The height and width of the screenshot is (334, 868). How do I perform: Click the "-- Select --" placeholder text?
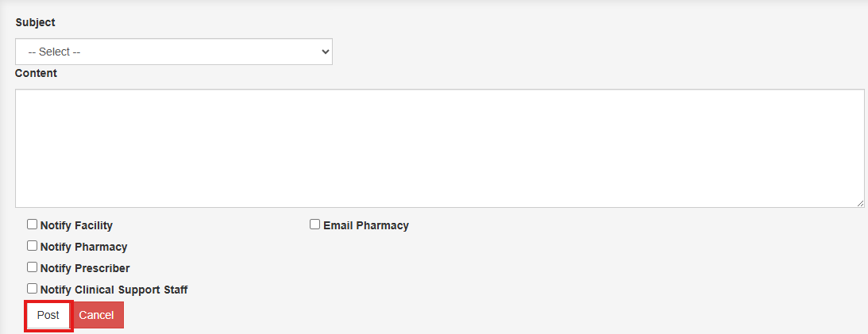(x=54, y=52)
